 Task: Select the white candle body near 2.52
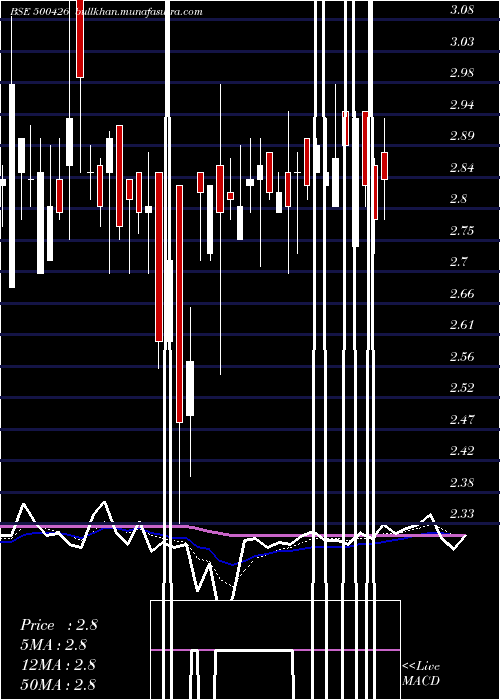[190, 388]
